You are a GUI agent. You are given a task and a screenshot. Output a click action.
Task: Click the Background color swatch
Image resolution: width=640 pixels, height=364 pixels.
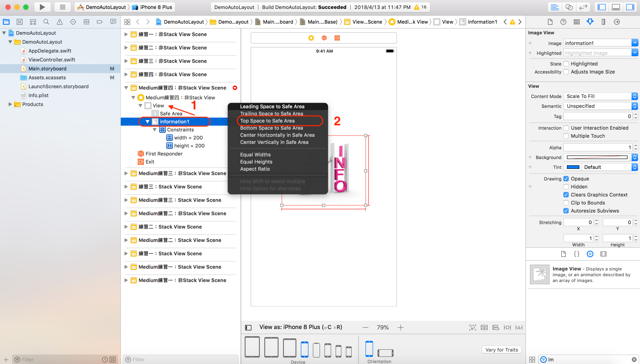tap(597, 157)
